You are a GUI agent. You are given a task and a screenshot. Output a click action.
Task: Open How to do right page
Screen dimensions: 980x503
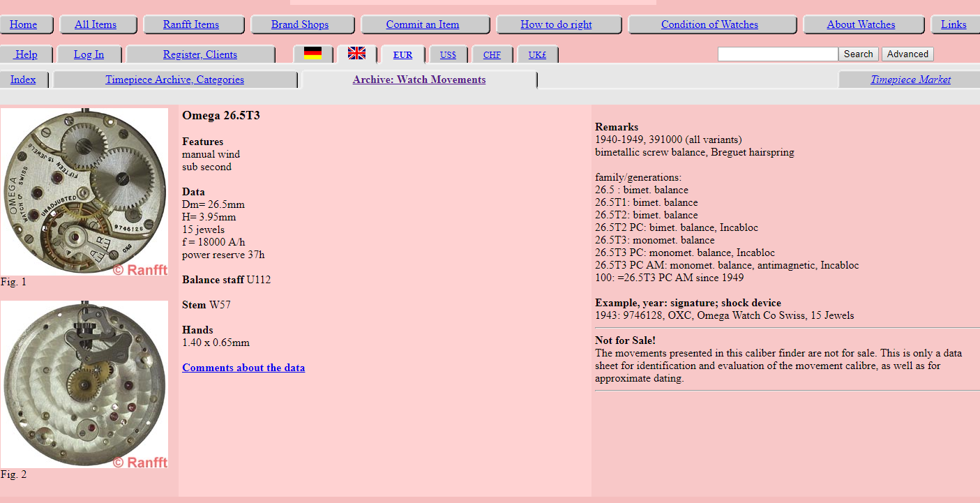pos(556,24)
